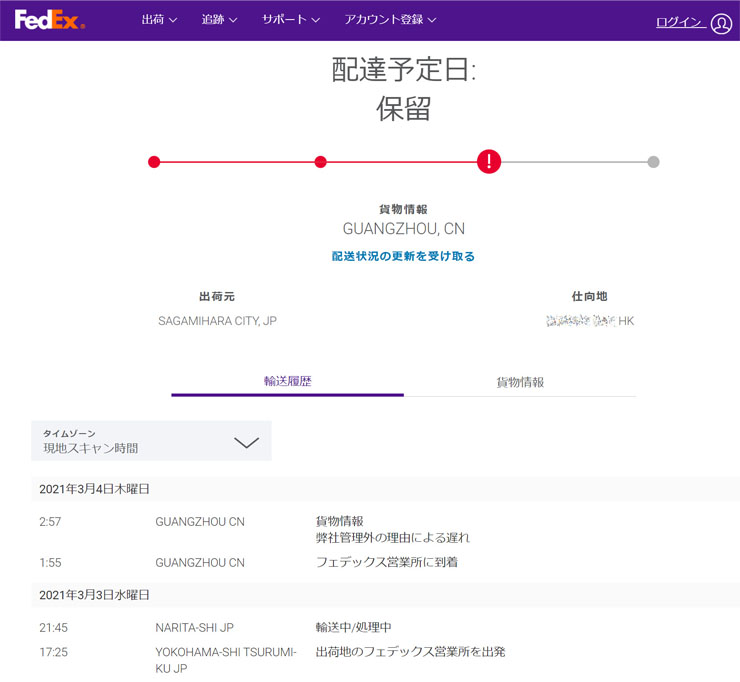Viewport: 740px width, 682px height.
Task: Click the second progress step dot
Action: (320, 162)
